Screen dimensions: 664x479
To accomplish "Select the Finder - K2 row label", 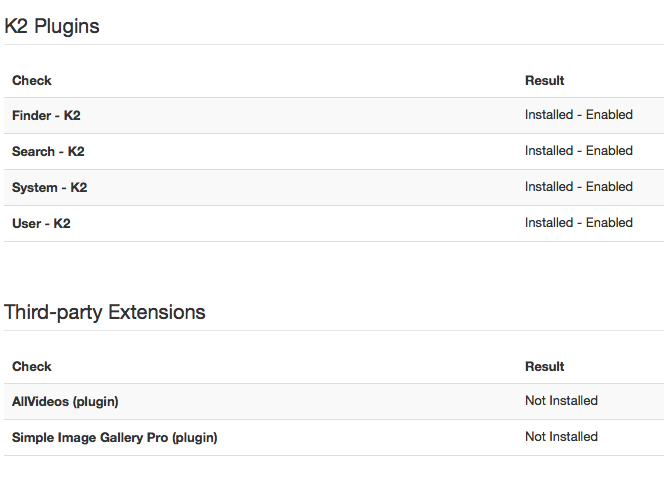I will [46, 115].
